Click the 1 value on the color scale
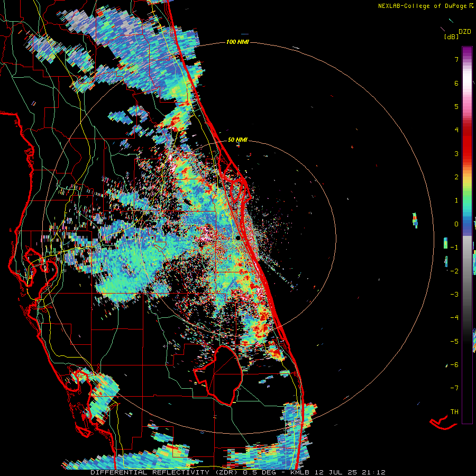Image resolution: width=476 pixels, height=476 pixels. coord(456,200)
